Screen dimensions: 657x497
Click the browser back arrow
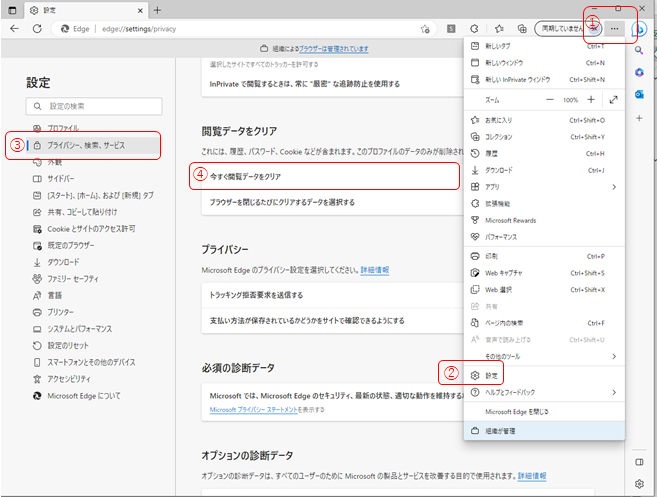pos(14,28)
